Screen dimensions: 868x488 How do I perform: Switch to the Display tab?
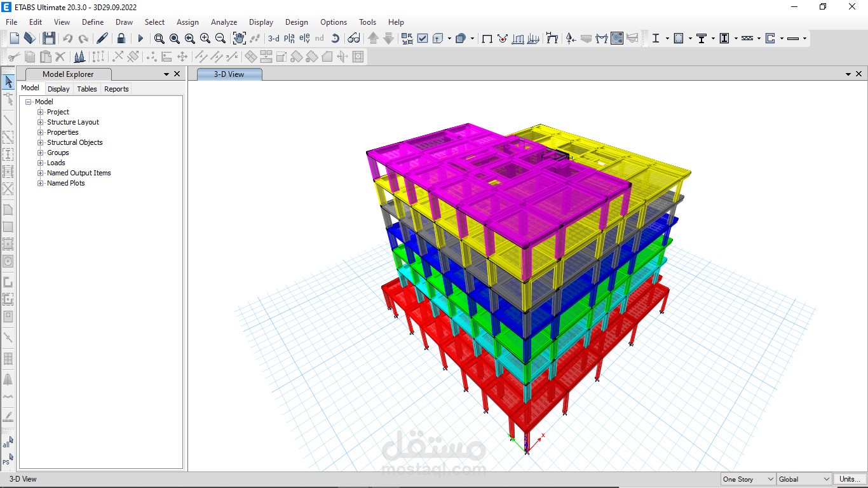pyautogui.click(x=58, y=89)
